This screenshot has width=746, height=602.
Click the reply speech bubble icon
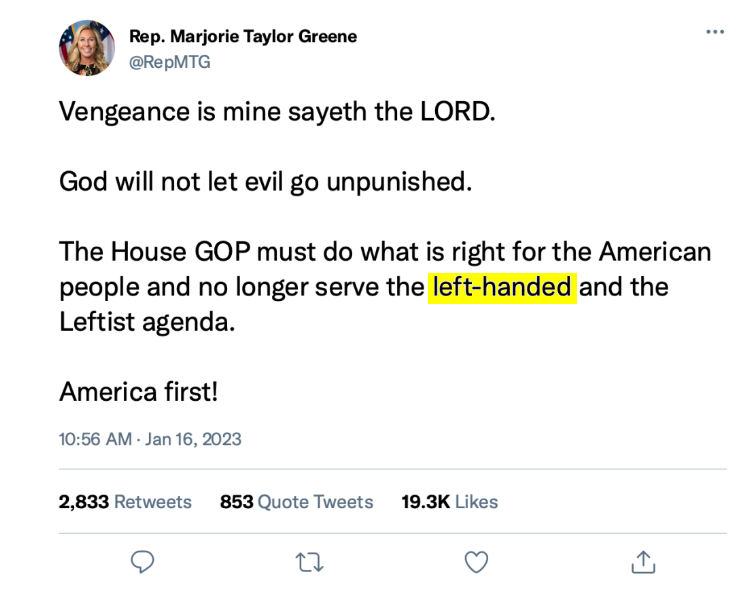(x=143, y=562)
